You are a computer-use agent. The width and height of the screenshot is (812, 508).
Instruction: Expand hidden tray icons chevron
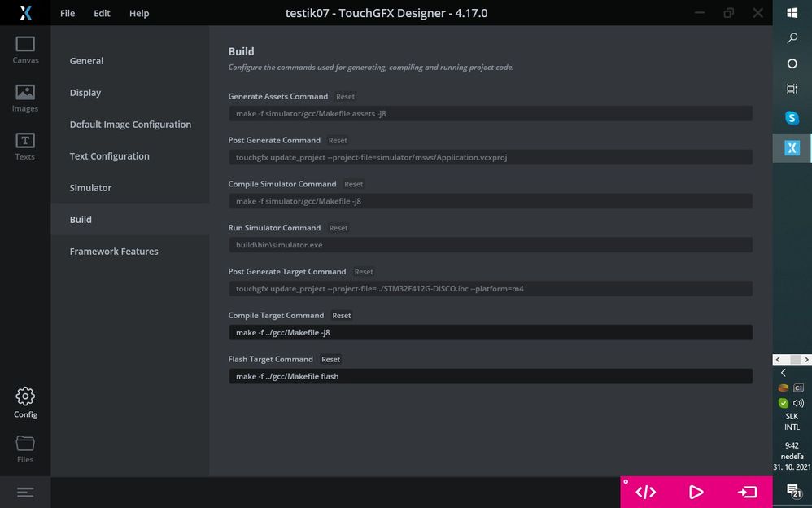784,373
